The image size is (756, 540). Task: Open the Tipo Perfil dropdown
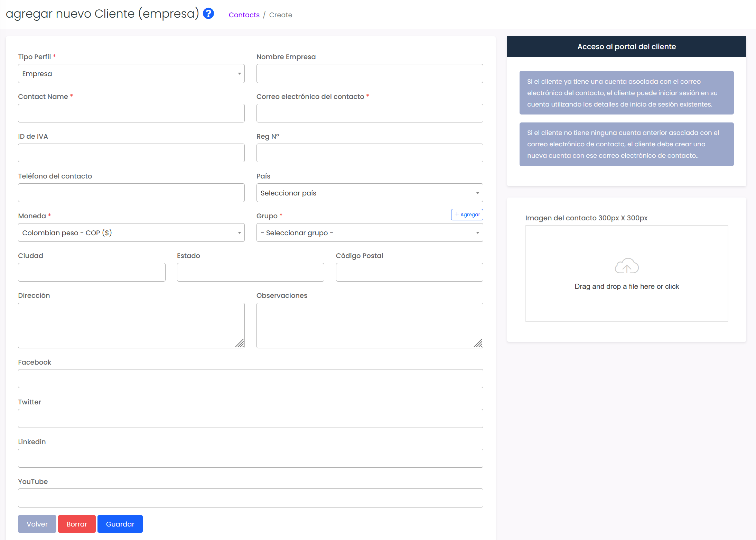[131, 74]
